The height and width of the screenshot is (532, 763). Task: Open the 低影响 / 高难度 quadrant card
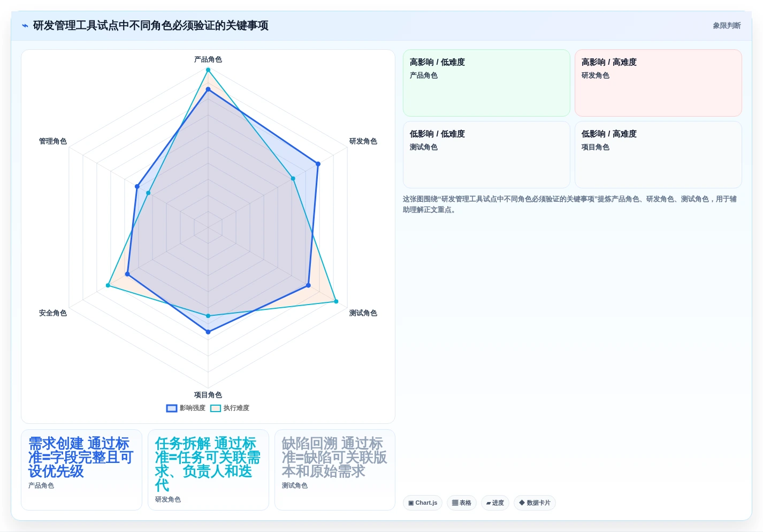pos(658,155)
